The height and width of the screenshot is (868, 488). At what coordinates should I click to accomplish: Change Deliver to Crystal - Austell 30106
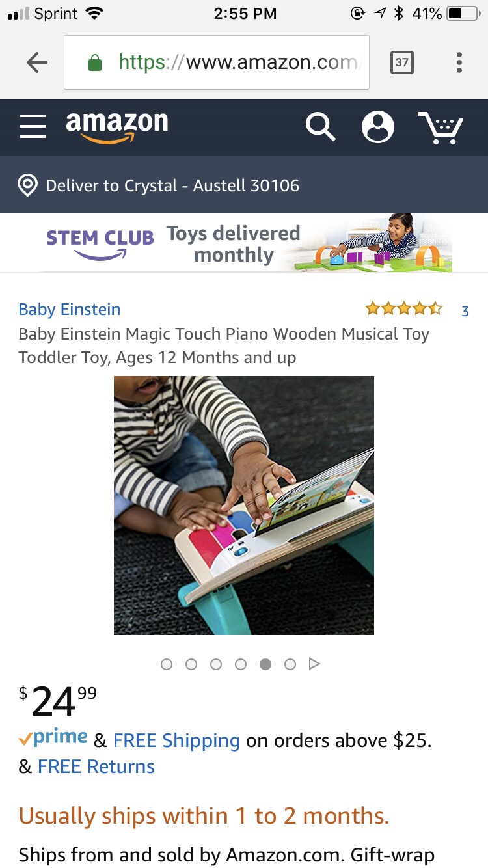point(172,185)
